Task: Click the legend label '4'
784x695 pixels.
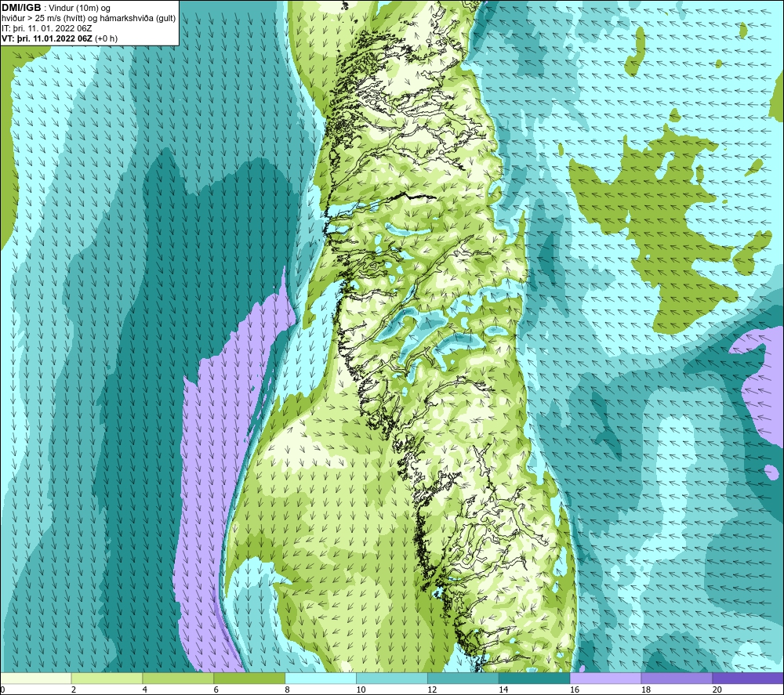Action: pyautogui.click(x=145, y=690)
